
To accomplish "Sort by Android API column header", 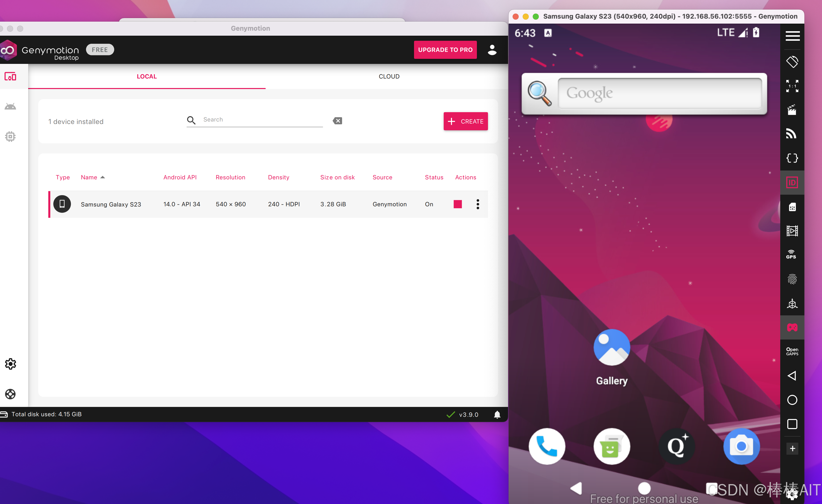I will point(180,178).
